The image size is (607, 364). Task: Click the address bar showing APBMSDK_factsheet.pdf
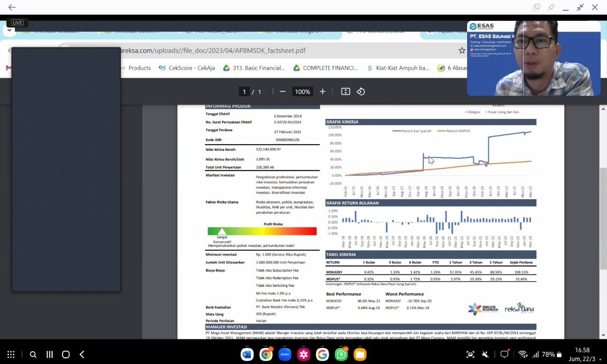(x=213, y=50)
